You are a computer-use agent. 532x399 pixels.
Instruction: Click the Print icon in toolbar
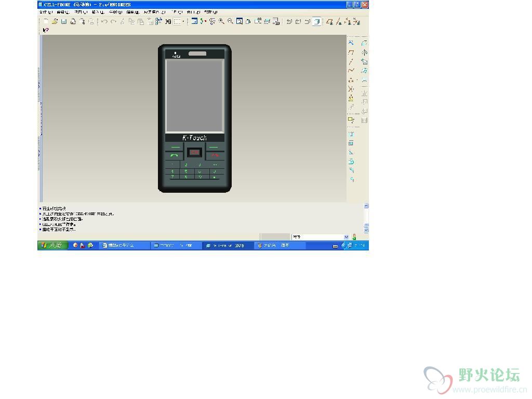[73, 21]
